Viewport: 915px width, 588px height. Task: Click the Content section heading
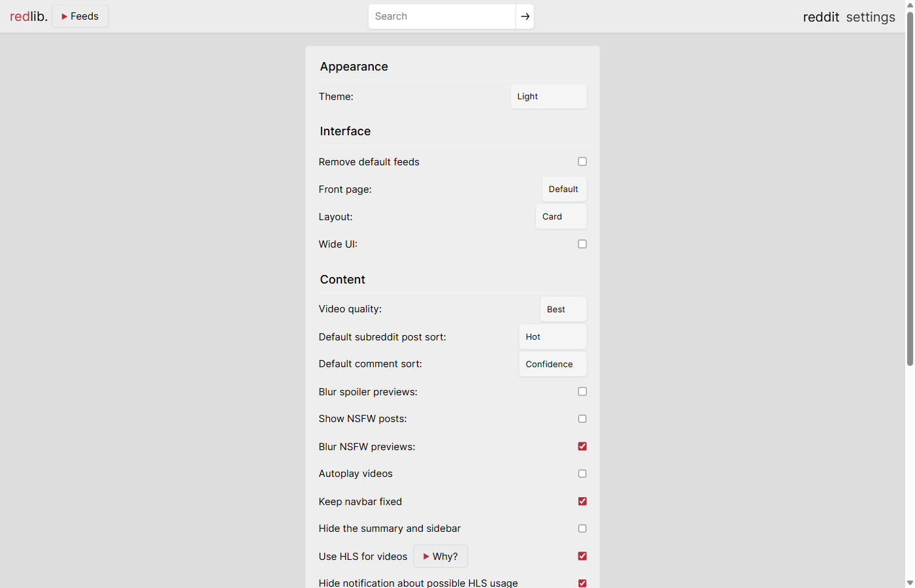[x=342, y=280]
